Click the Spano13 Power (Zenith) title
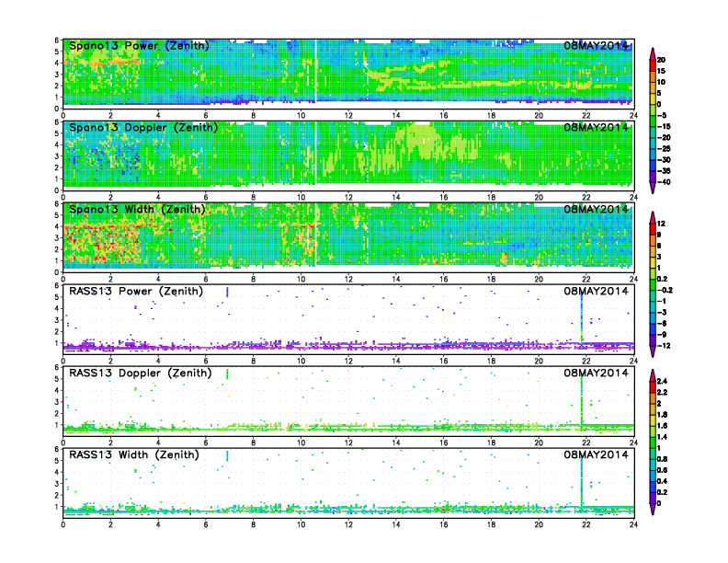The width and height of the screenshot is (728, 563). coord(139,45)
